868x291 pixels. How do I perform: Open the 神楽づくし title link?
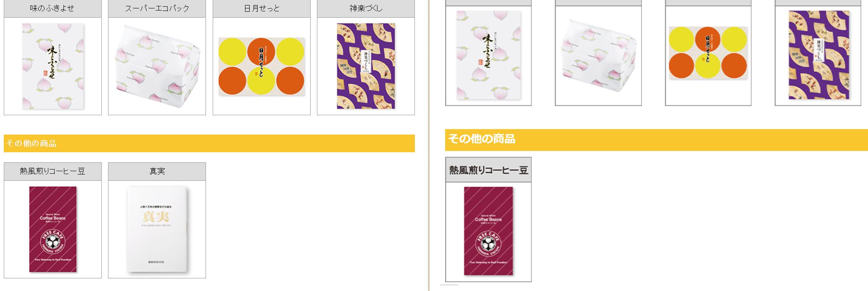(366, 8)
